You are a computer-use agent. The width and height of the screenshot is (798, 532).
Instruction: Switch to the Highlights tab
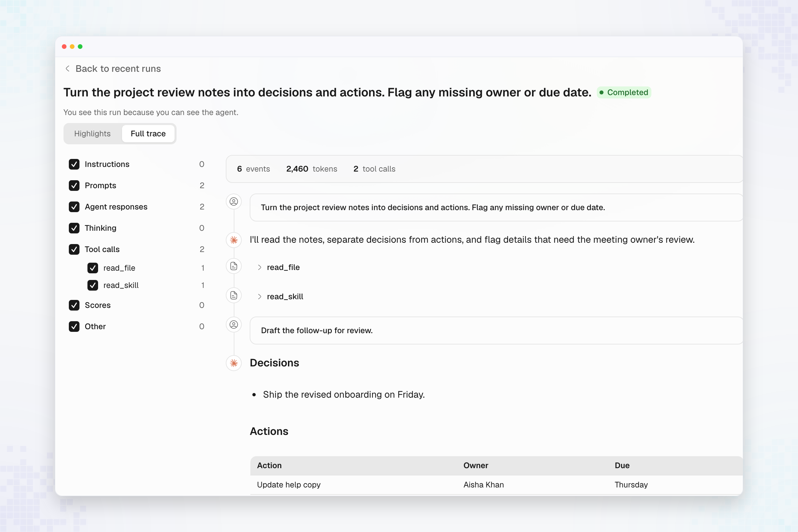pyautogui.click(x=92, y=134)
